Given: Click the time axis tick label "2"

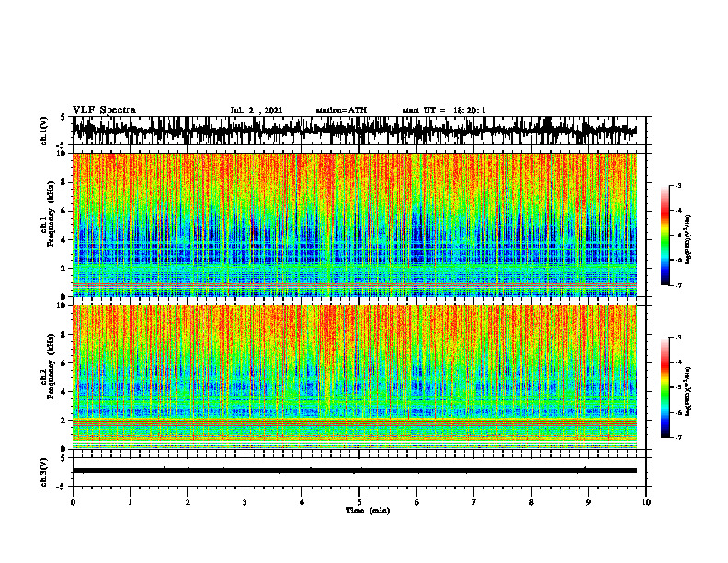Looking at the screenshot, I should pos(188,502).
